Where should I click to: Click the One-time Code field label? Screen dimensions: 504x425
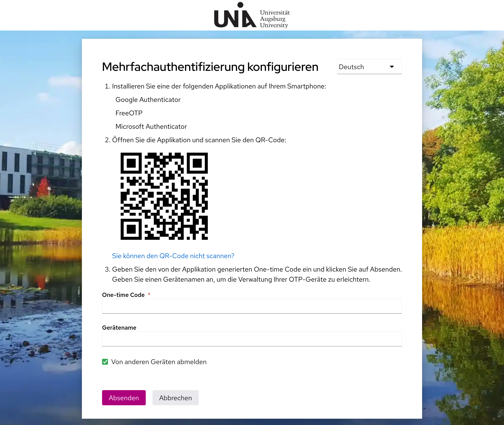(123, 295)
